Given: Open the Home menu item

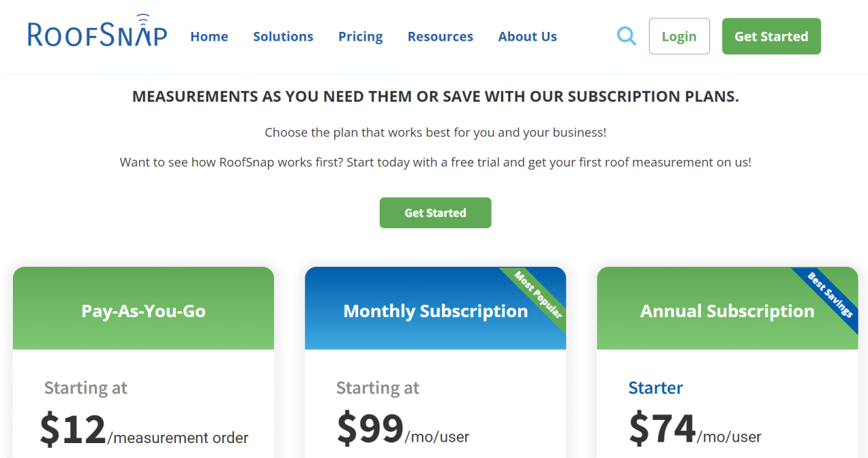Looking at the screenshot, I should 209,36.
